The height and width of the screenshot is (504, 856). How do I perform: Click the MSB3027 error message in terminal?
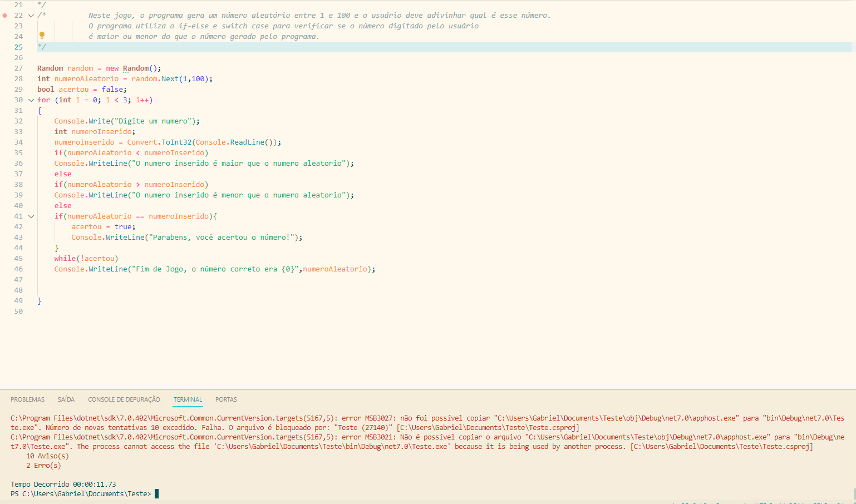[x=427, y=423]
